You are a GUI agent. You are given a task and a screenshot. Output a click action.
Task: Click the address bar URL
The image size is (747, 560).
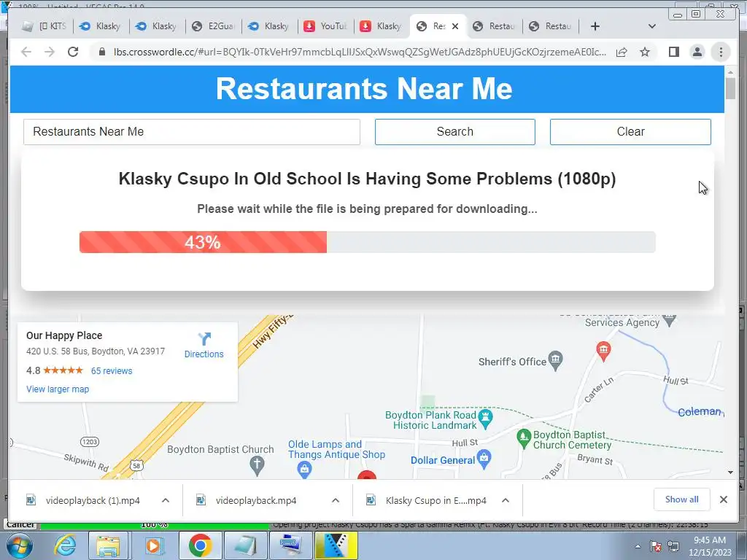tap(360, 52)
